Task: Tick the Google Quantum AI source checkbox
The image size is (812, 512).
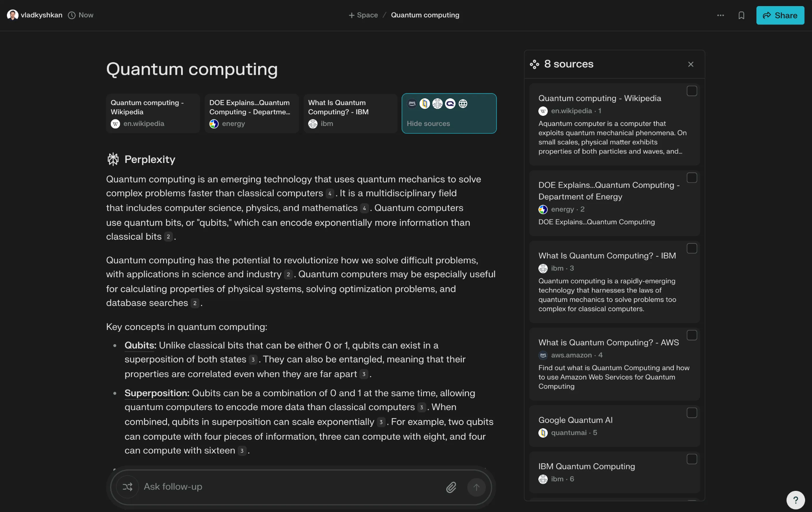Action: point(692,413)
